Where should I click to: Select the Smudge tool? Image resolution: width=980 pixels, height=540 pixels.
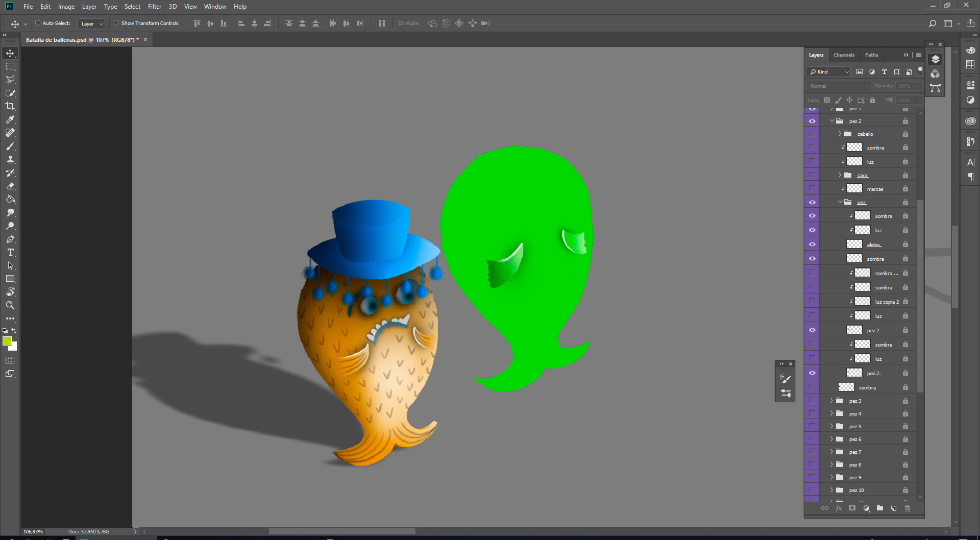point(10,212)
